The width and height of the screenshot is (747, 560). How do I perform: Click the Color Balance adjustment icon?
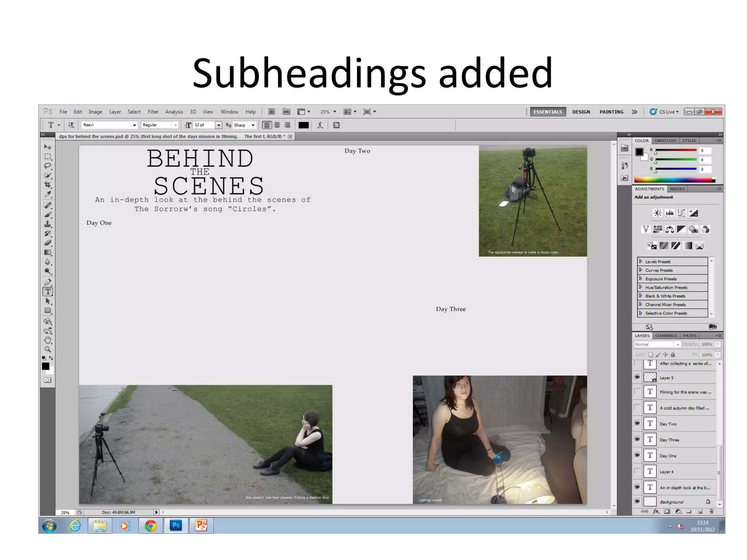[670, 229]
